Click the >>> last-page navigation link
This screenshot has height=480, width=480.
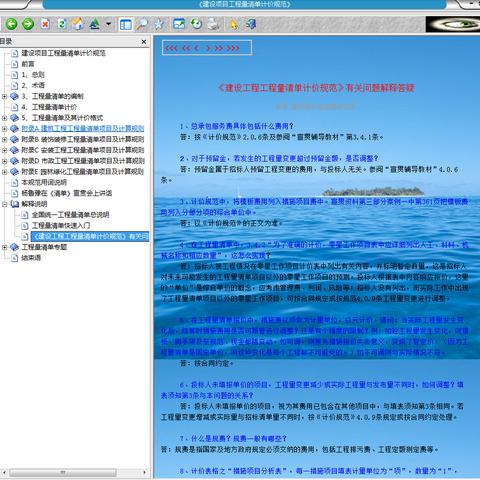pos(233,48)
